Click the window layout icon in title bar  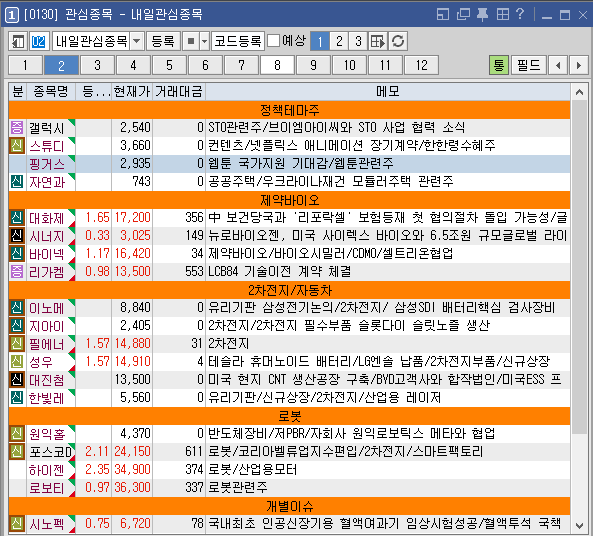tap(443, 14)
